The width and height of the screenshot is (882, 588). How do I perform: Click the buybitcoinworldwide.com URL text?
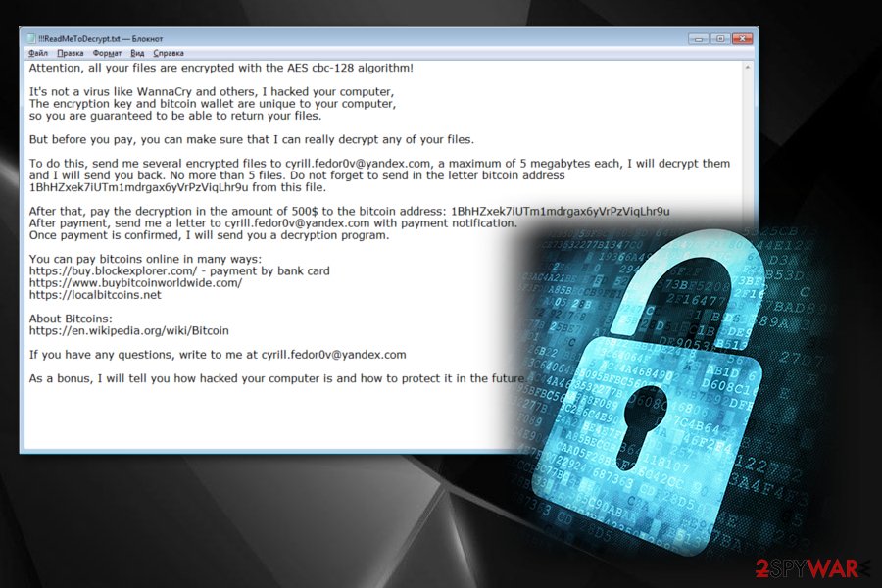click(x=135, y=282)
